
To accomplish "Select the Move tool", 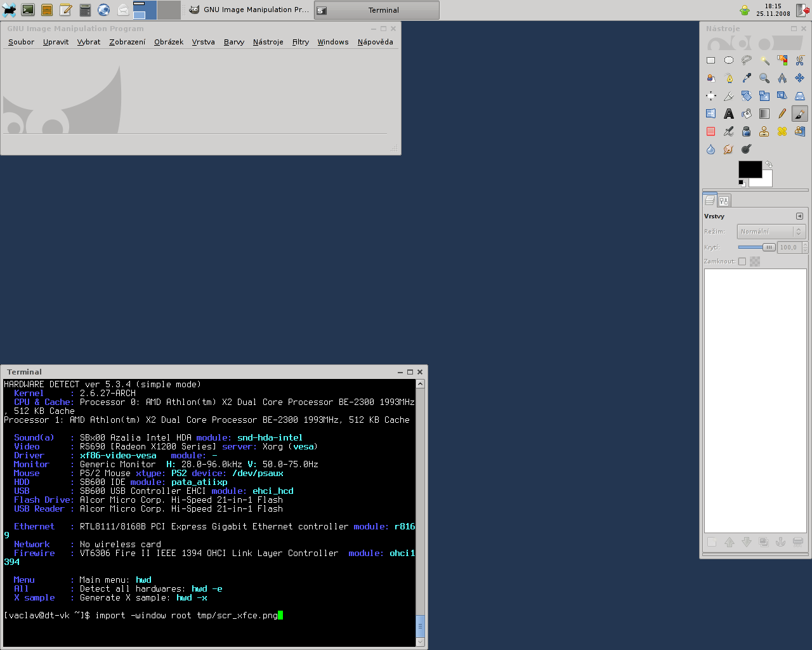I will tap(800, 78).
